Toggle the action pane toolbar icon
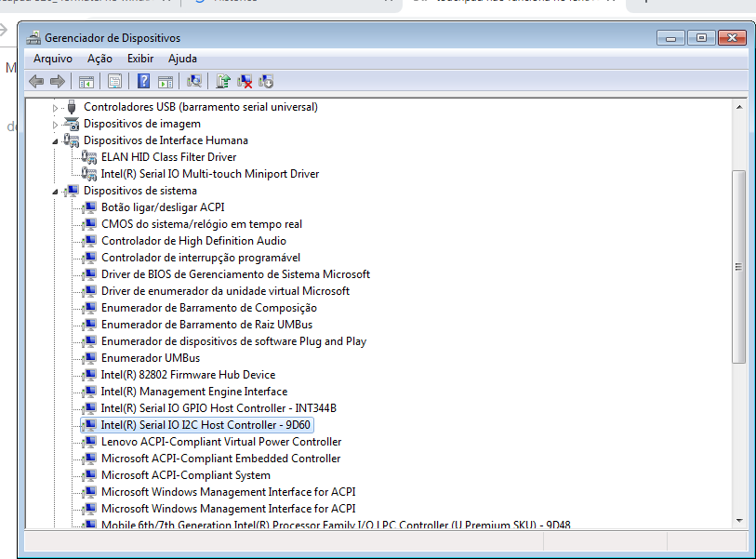The width and height of the screenshot is (756, 559). tap(166, 82)
